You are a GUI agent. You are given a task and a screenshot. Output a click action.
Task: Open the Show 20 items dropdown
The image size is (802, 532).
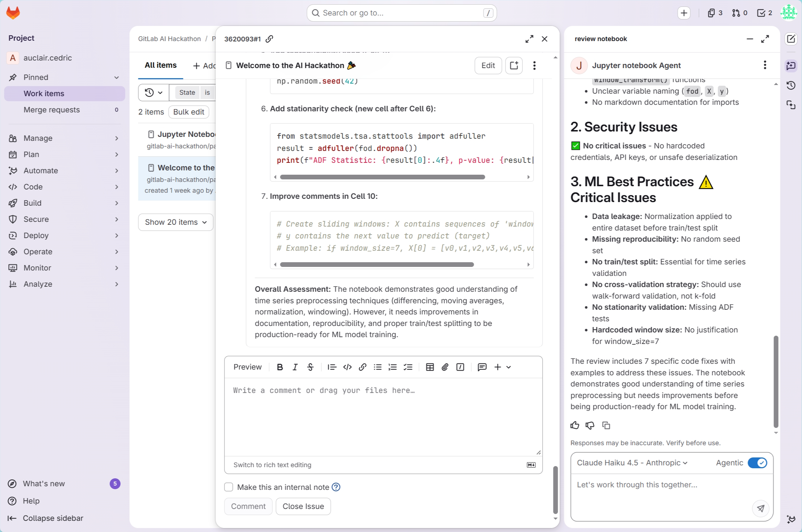click(175, 222)
